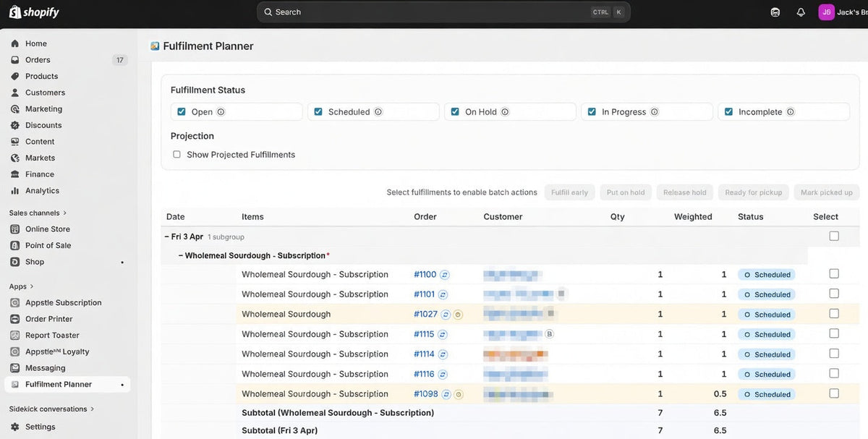Click info icon next to In Progress
The width and height of the screenshot is (868, 439).
655,112
